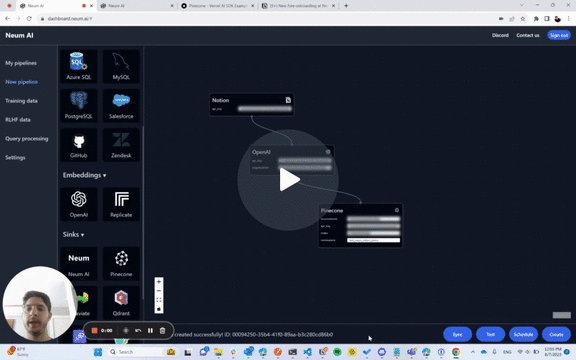Click the Schedule button
Screen dimensions: 576x360
click(x=523, y=334)
